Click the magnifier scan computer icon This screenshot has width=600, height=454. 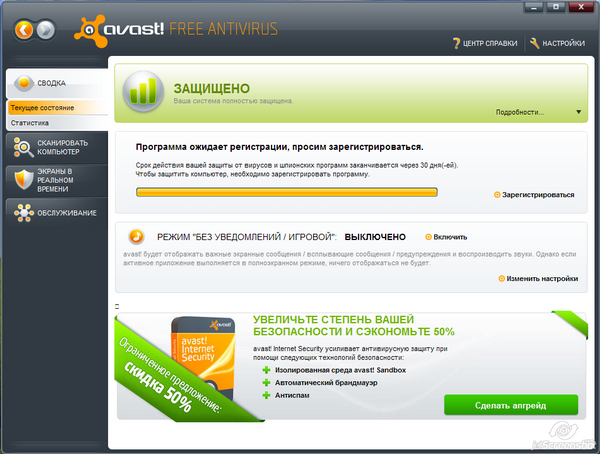[x=23, y=147]
